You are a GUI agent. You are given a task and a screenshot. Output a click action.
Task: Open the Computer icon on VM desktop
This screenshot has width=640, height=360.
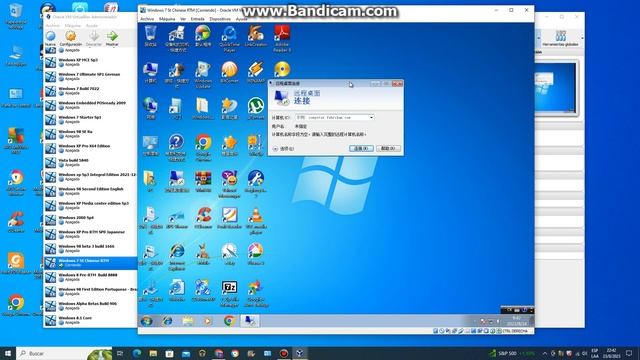click(150, 72)
